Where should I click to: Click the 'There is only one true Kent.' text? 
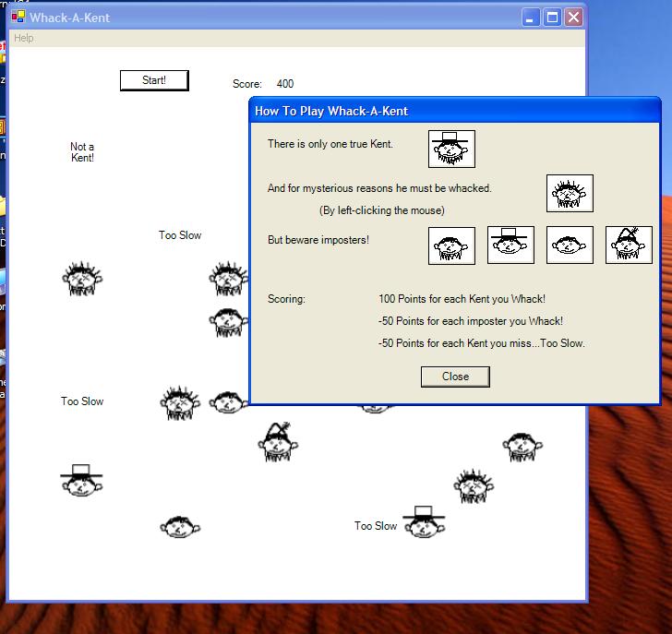[330, 144]
